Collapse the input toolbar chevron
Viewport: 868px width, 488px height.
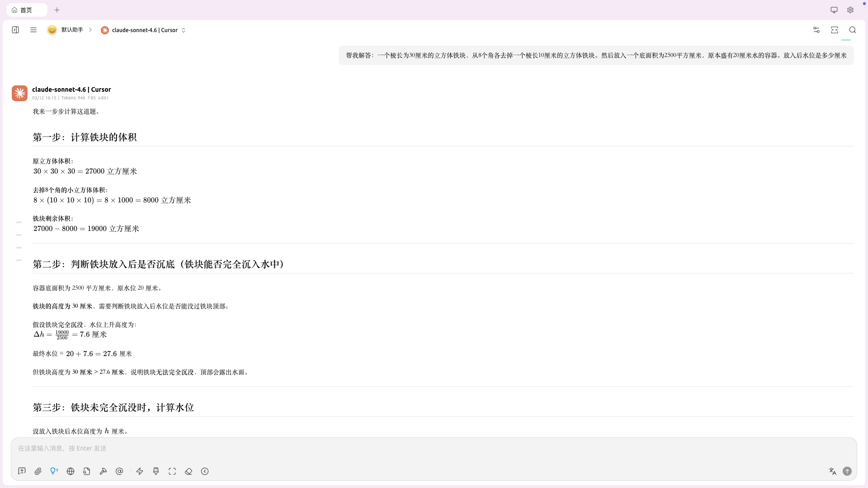tap(205, 471)
